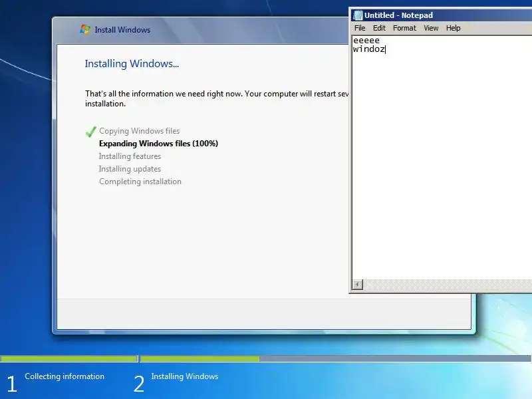Click 'Copying Windows files' step text

[x=140, y=131]
